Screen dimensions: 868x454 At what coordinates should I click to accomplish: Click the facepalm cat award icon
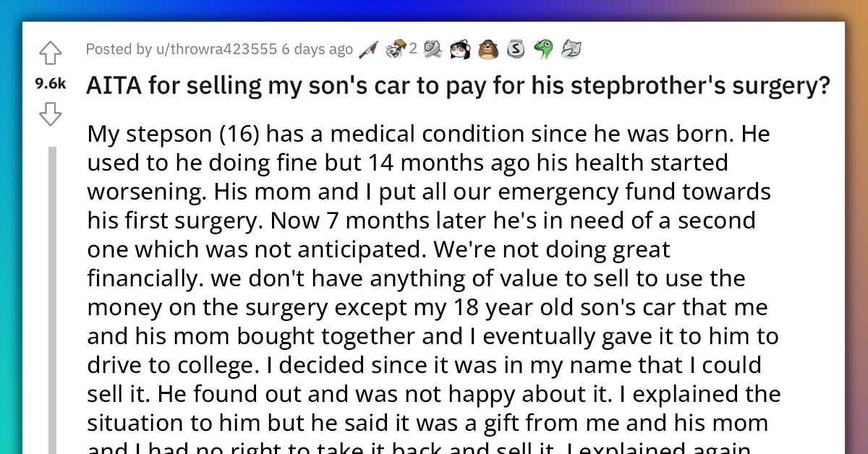571,49
